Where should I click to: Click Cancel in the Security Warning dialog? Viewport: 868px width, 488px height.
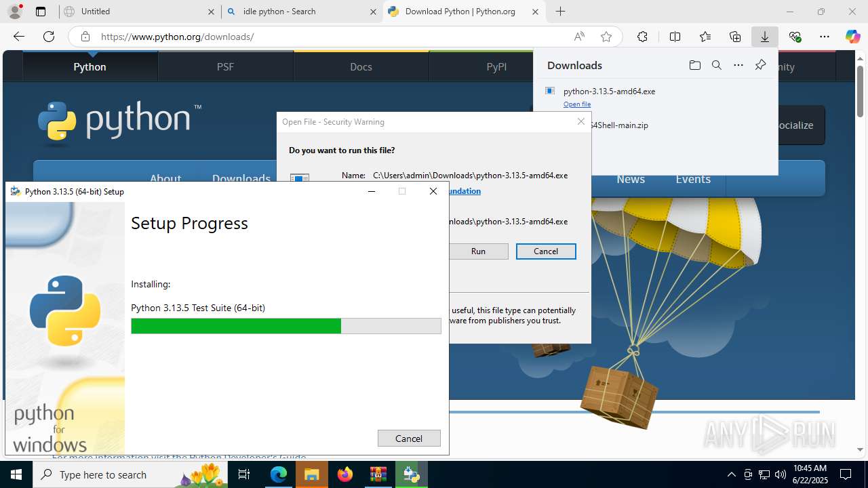[x=546, y=251]
